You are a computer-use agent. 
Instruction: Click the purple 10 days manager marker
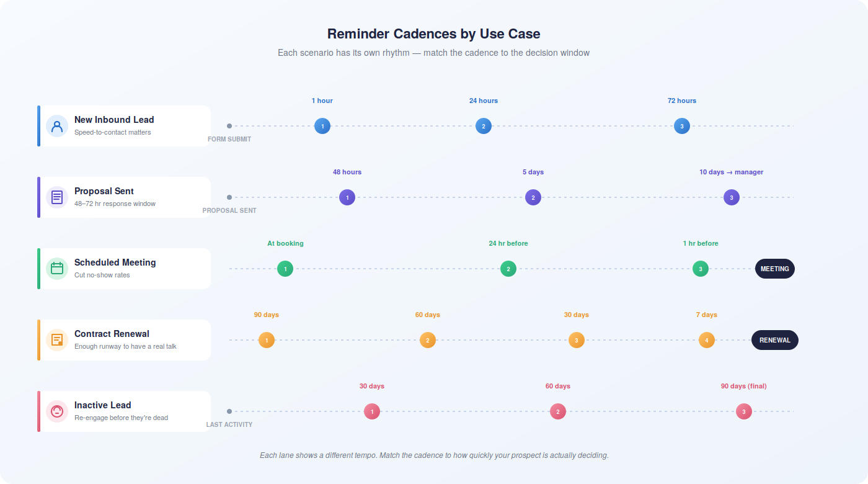(732, 197)
